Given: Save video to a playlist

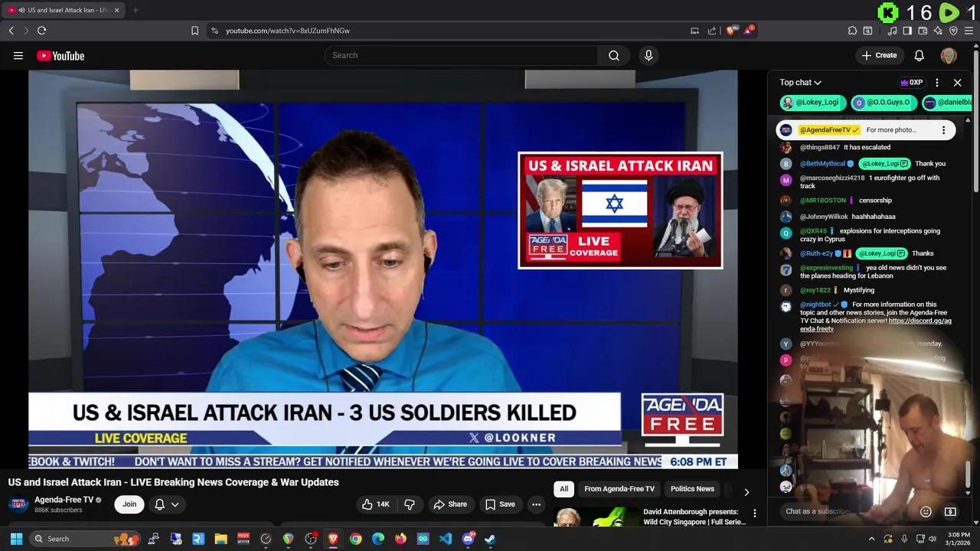Looking at the screenshot, I should (x=500, y=504).
